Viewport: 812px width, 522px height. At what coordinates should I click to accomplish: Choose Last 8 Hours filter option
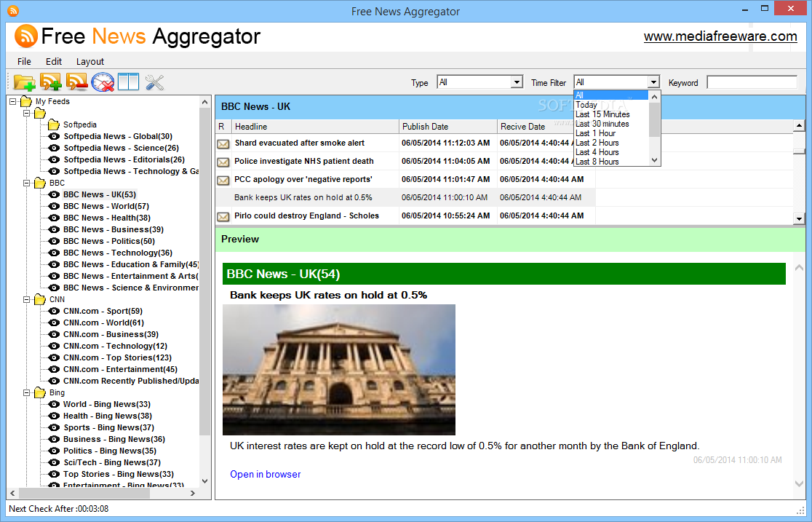coord(611,162)
